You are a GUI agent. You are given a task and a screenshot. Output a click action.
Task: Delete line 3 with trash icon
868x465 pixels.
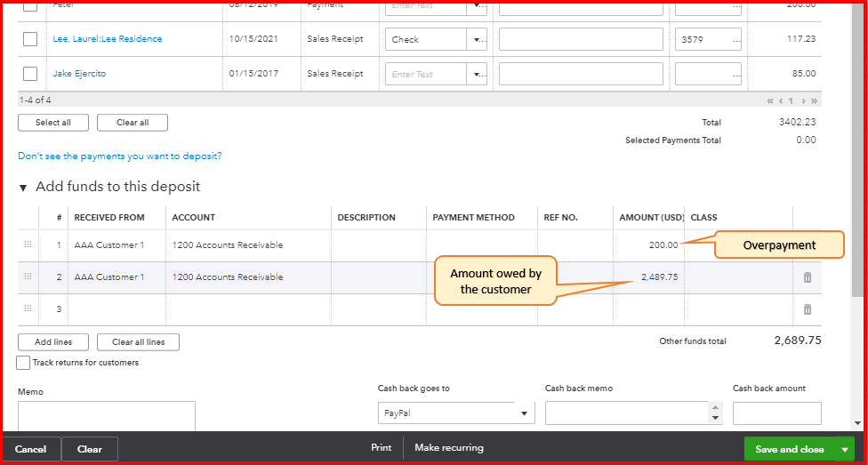[x=808, y=309]
